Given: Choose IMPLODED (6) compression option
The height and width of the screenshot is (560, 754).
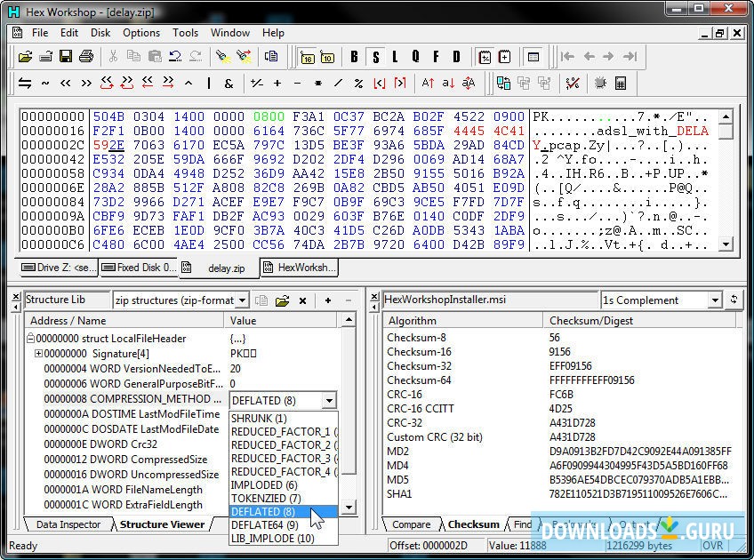Looking at the screenshot, I should 264,485.
